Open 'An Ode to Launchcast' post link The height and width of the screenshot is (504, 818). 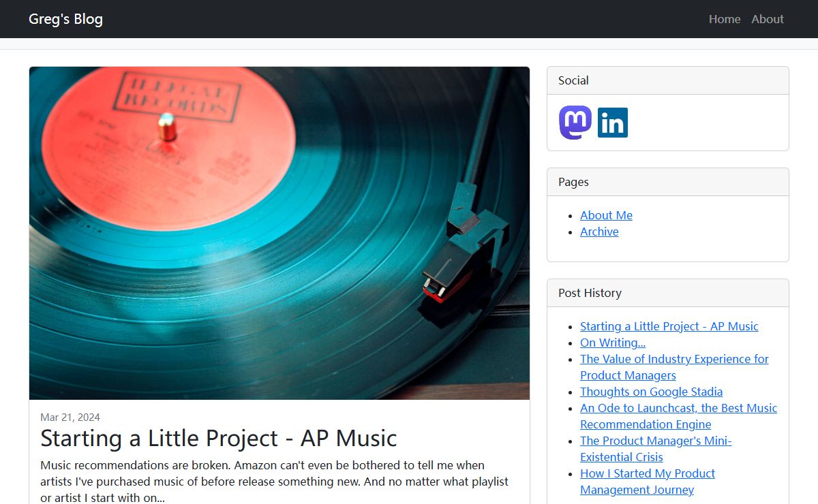(x=678, y=416)
